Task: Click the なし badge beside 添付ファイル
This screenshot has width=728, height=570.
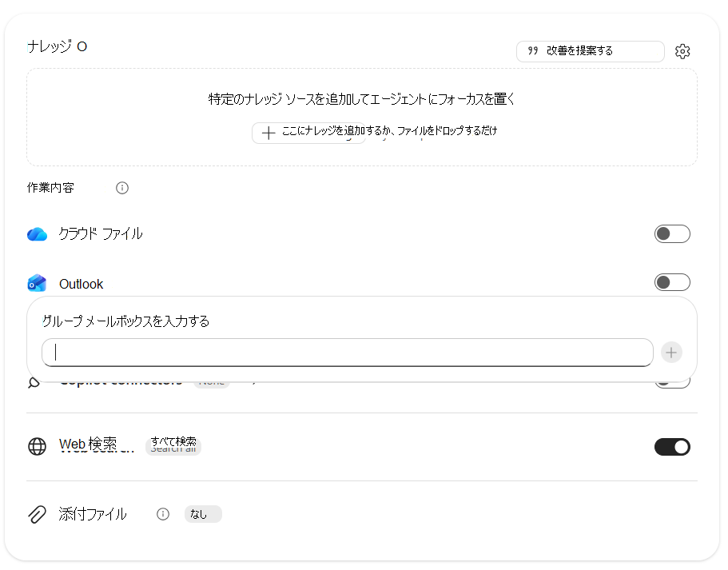Action: (203, 514)
